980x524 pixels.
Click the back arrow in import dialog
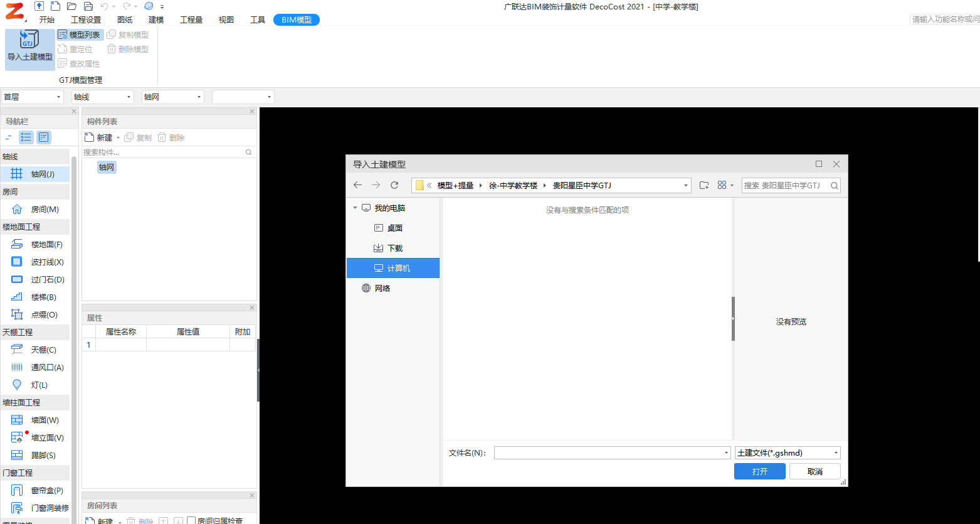point(357,185)
